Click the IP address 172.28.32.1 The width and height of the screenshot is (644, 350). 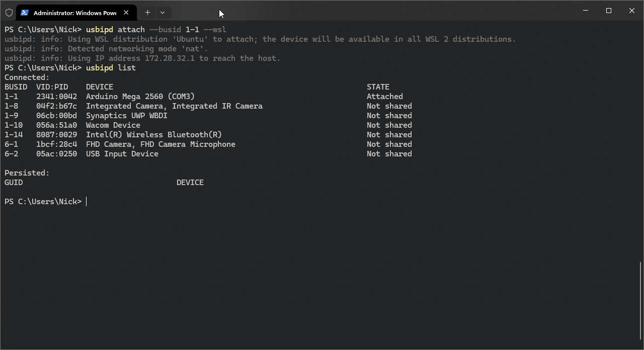[170, 58]
